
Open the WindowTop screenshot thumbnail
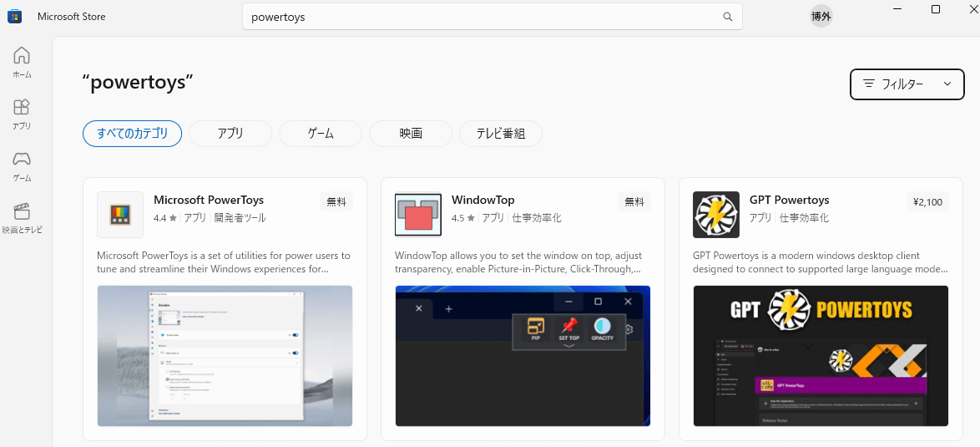tap(523, 356)
